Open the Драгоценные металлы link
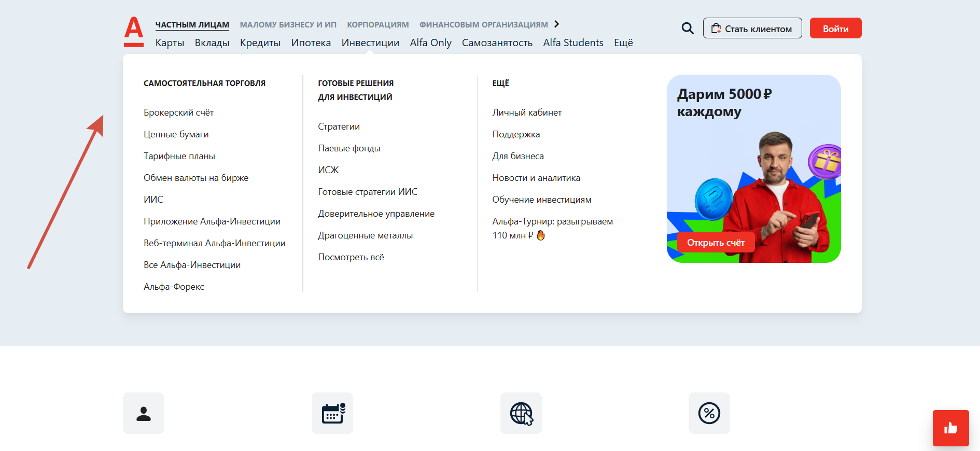980x451 pixels. [366, 235]
